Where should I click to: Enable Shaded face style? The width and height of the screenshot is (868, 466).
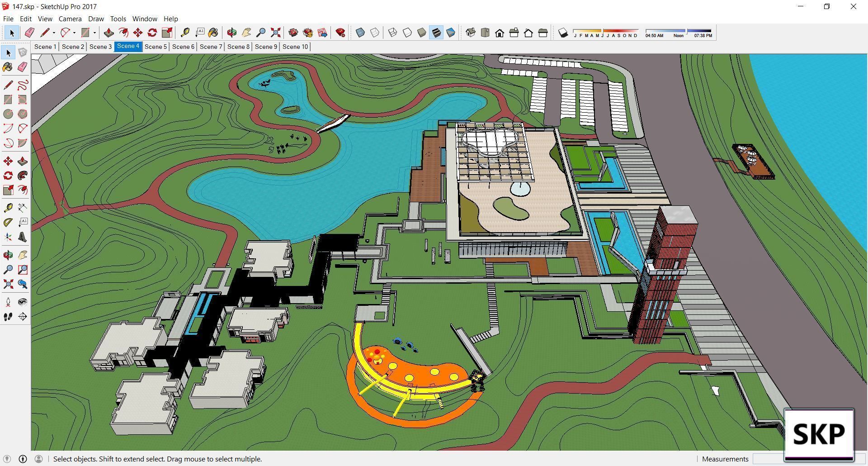pyautogui.click(x=422, y=33)
